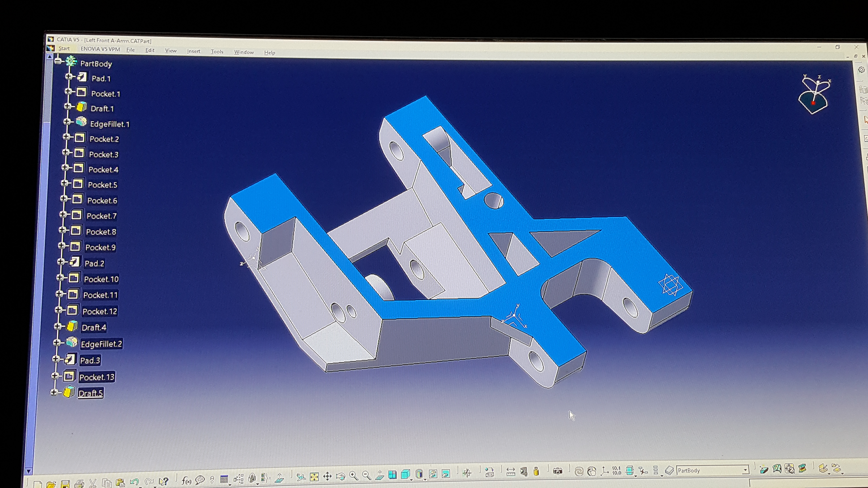Click the star sketch on blue face
Viewport: 868px width, 488px height.
coord(670,285)
